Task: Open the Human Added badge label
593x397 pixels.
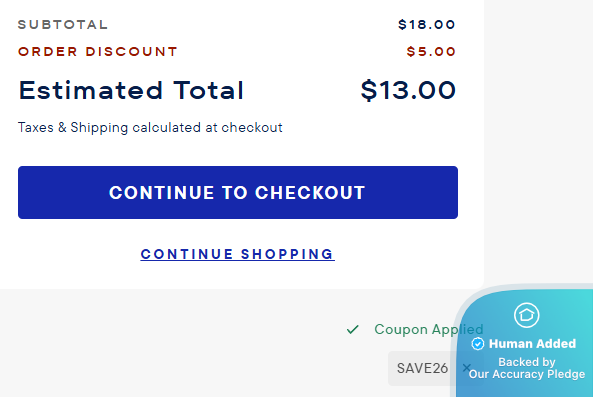Action: tap(532, 344)
